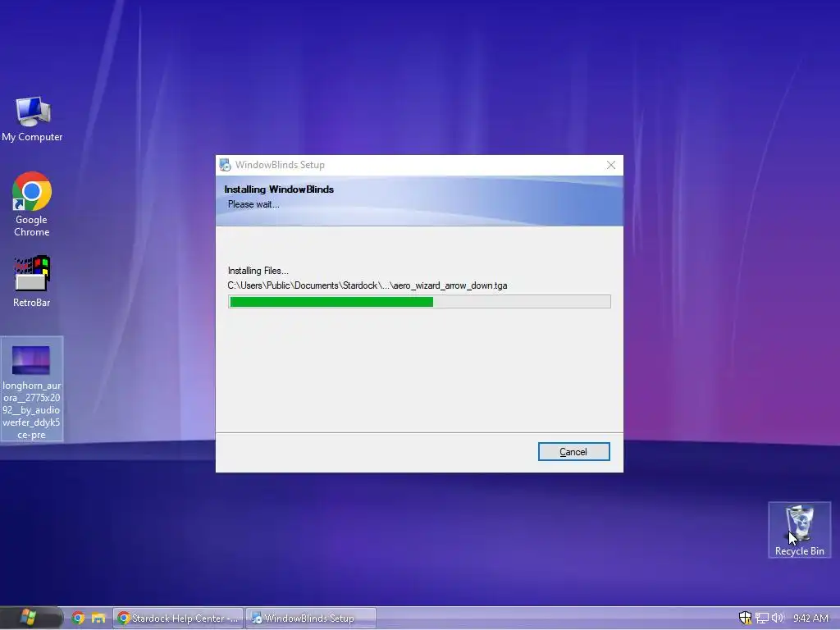This screenshot has height=630, width=840.
Task: Select the RetroBar desktop icon
Action: tap(32, 281)
